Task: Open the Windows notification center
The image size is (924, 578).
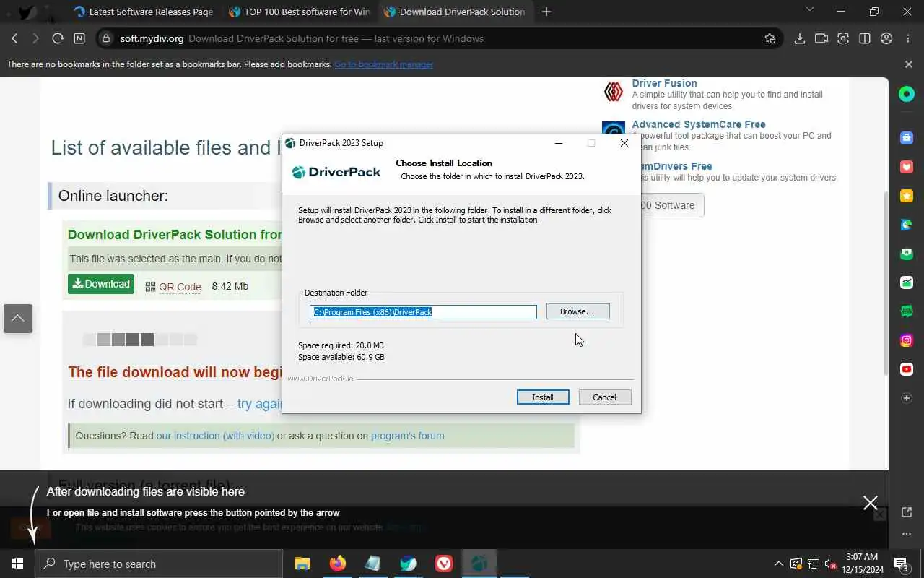Action: [x=902, y=564]
